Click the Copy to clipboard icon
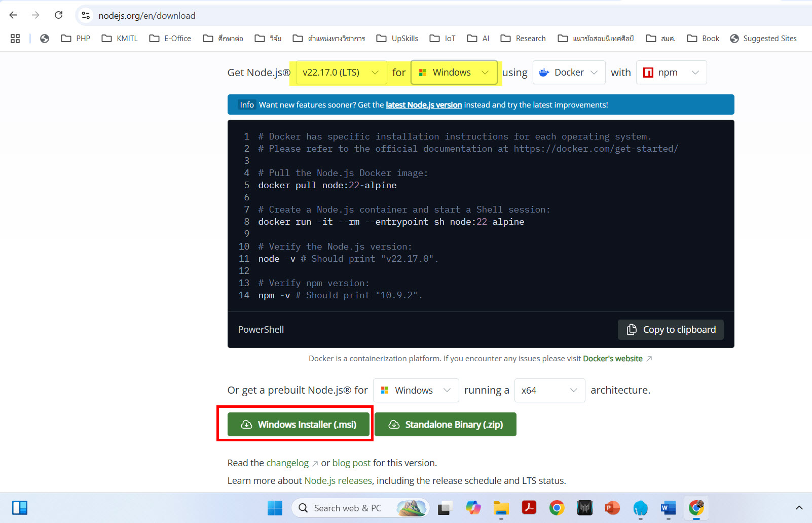 click(632, 329)
